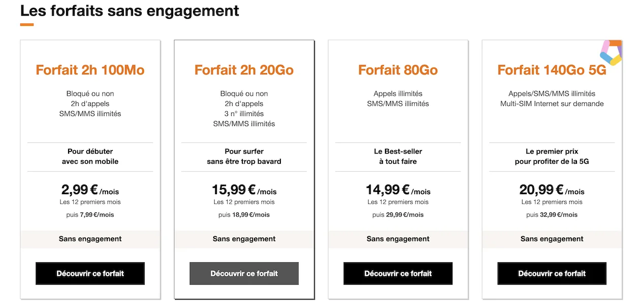Click the 15,99 € monthly price

(244, 190)
